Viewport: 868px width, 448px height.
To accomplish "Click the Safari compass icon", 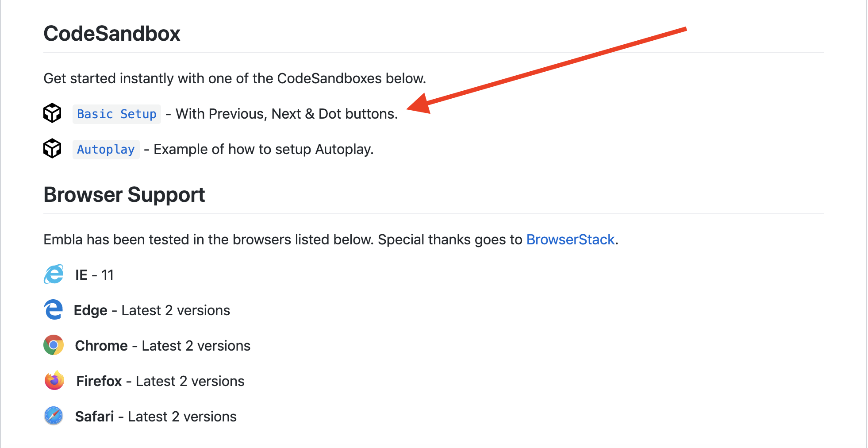I will click(x=54, y=416).
